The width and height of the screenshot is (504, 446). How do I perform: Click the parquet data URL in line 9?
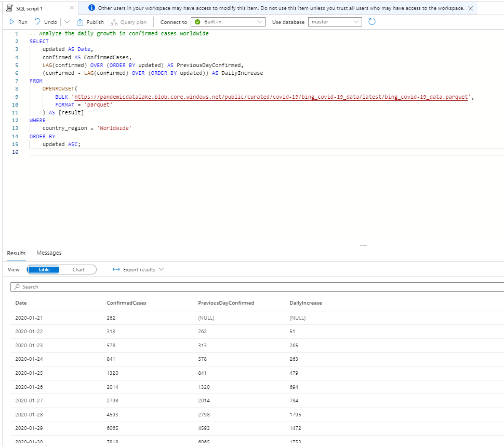click(x=271, y=97)
